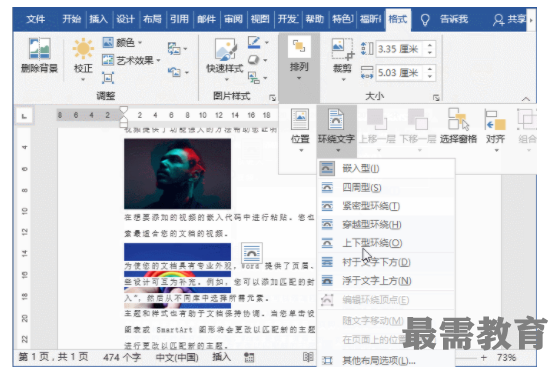Click the 73% zoom level
This screenshot has height=373, width=554.
click(x=506, y=357)
